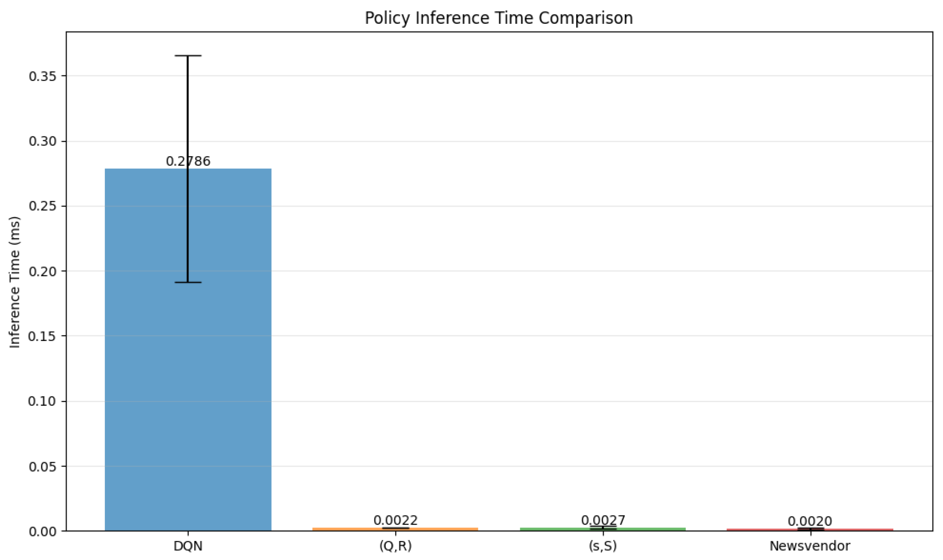Click the 0.05 y-axis tick label
The width and height of the screenshot is (943, 560).
pos(42,466)
